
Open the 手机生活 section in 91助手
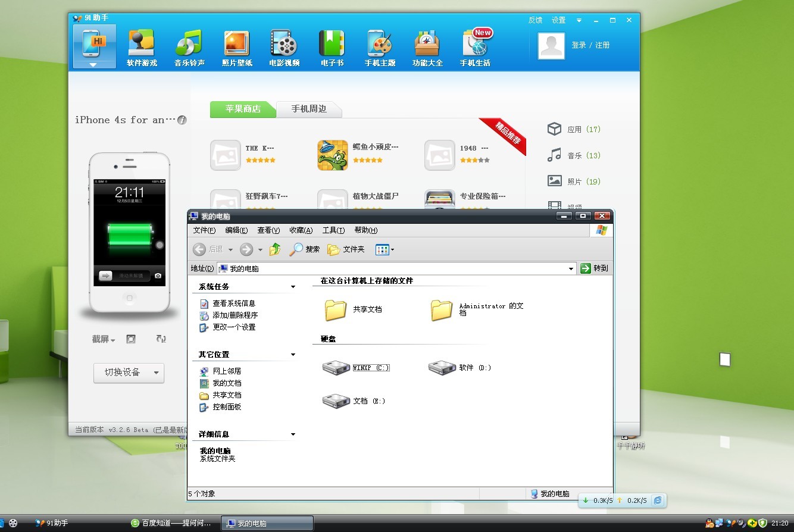point(475,48)
